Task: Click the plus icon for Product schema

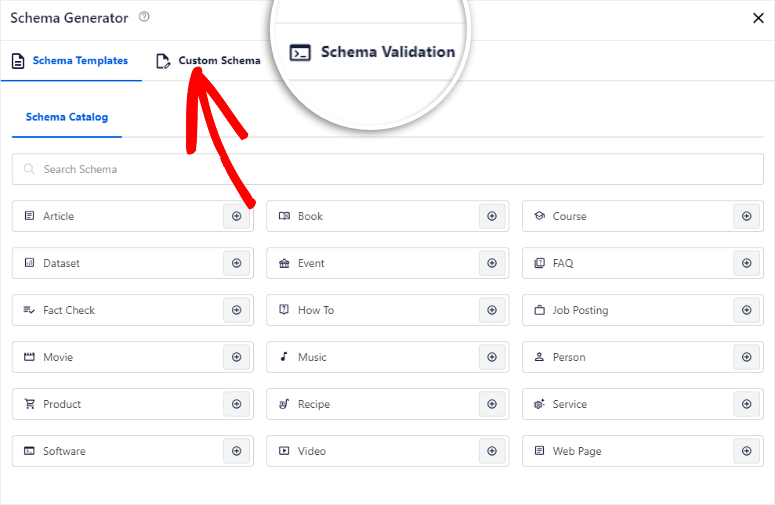Action: click(x=237, y=404)
